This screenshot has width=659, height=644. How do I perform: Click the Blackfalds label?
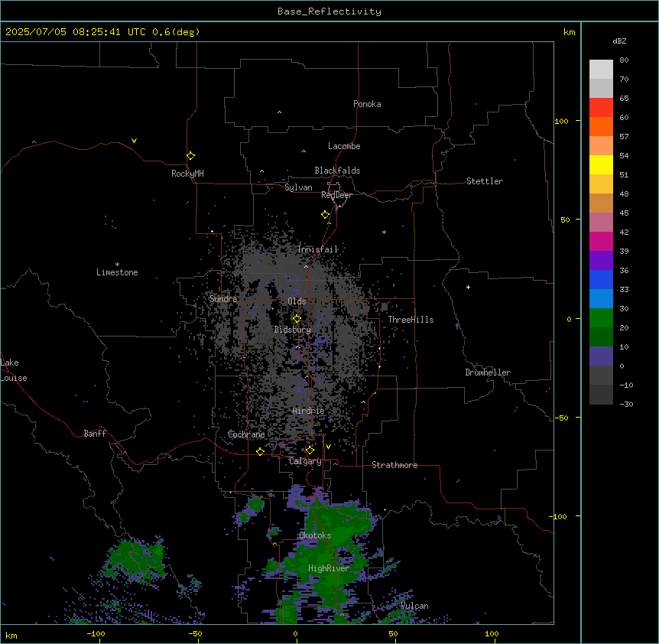tap(337, 171)
